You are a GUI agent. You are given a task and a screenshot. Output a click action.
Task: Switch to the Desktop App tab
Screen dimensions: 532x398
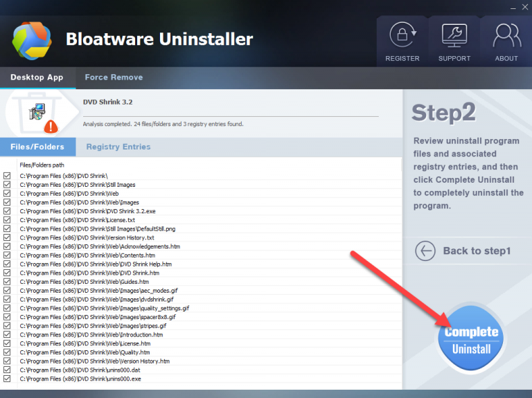(37, 78)
